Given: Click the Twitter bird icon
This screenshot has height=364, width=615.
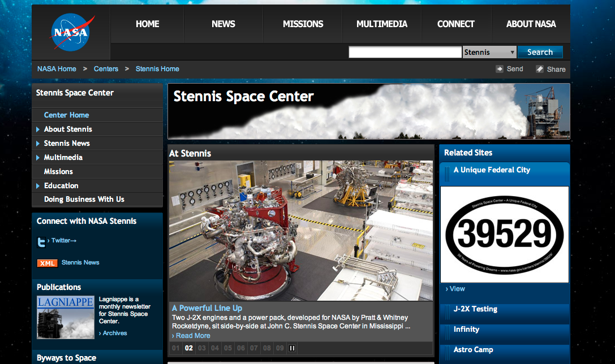Looking at the screenshot, I should click(41, 242).
